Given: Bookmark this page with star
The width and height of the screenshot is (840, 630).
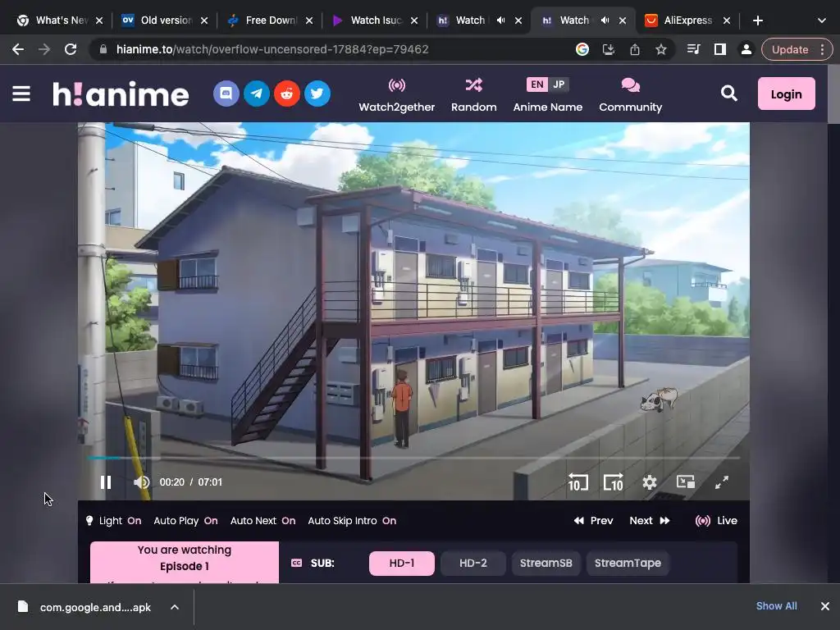Looking at the screenshot, I should pos(661,49).
